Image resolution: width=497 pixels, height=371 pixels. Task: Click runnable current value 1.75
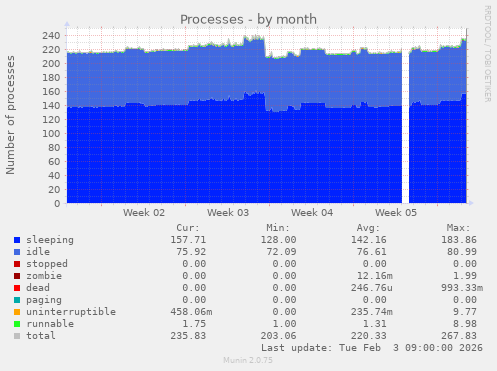[x=194, y=324]
